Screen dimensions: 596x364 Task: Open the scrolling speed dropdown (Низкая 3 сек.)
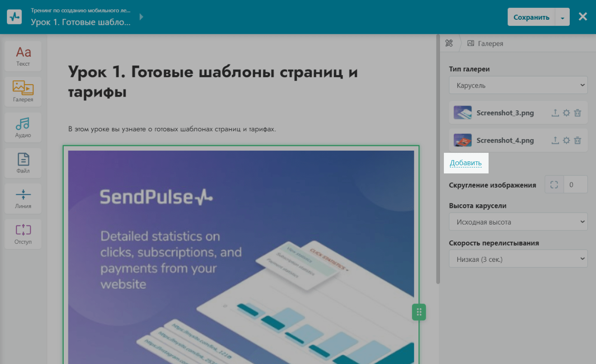518,259
